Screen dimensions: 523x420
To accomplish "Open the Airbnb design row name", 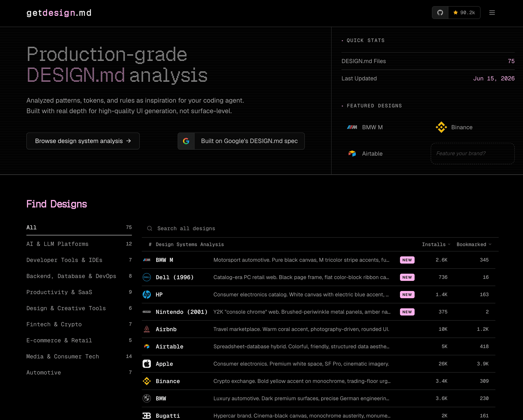I will (166, 329).
